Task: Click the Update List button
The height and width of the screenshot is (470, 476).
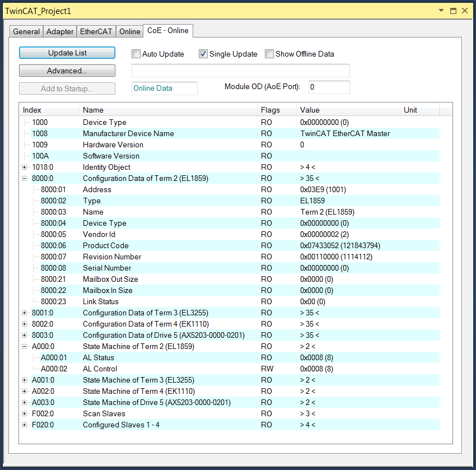Action: [x=67, y=53]
